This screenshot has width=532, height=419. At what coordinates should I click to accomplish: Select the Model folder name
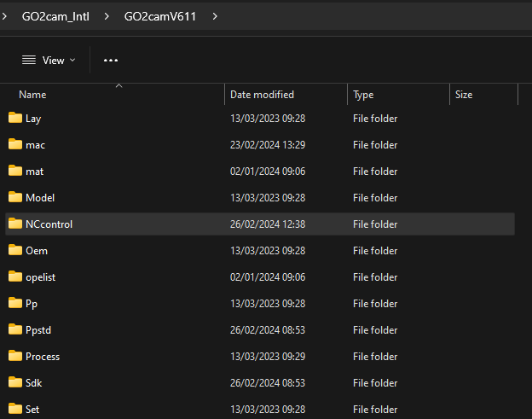[x=40, y=198]
